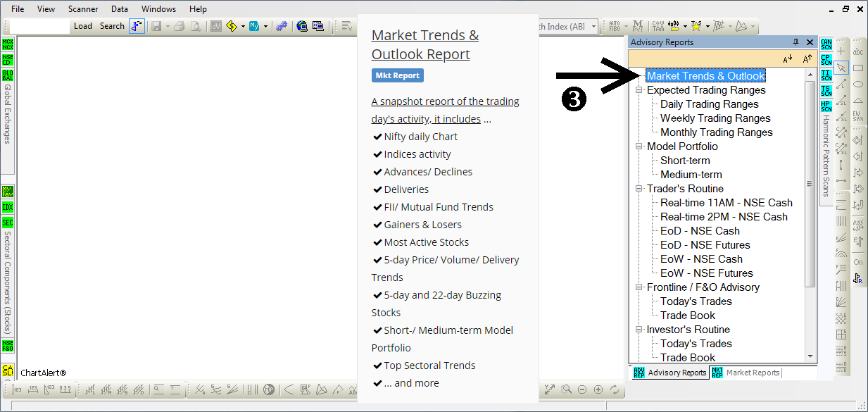
Task: Open the Data menu
Action: pyautogui.click(x=120, y=9)
